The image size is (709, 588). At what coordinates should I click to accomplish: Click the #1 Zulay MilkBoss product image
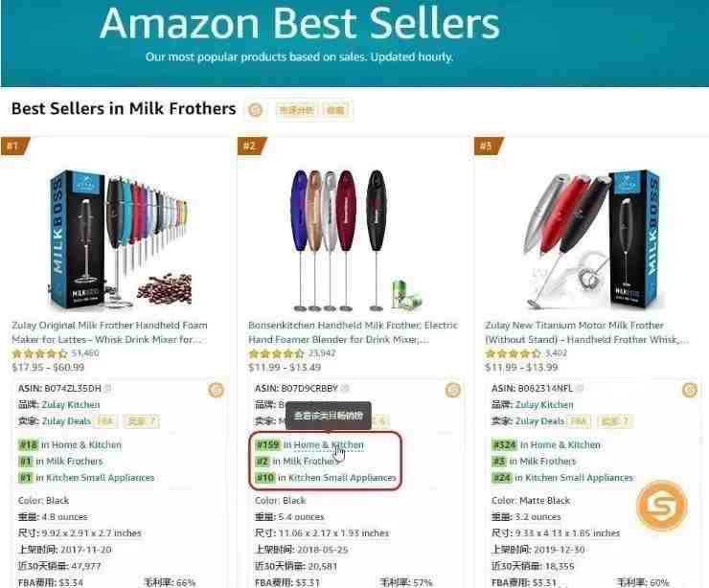tap(119, 239)
